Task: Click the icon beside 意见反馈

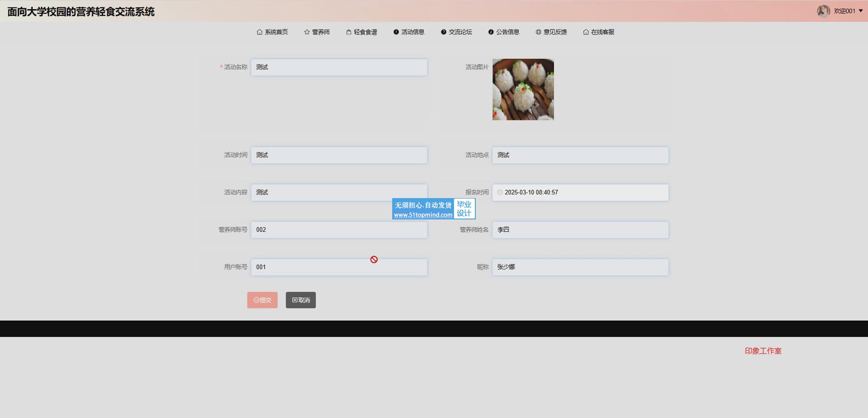Action: tap(538, 32)
